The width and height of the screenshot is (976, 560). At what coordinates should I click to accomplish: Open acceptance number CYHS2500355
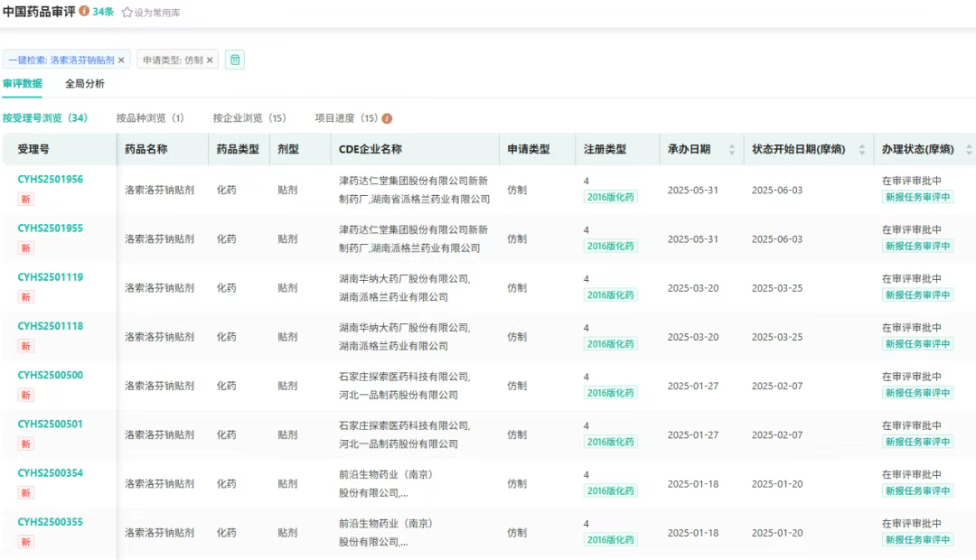[51, 522]
